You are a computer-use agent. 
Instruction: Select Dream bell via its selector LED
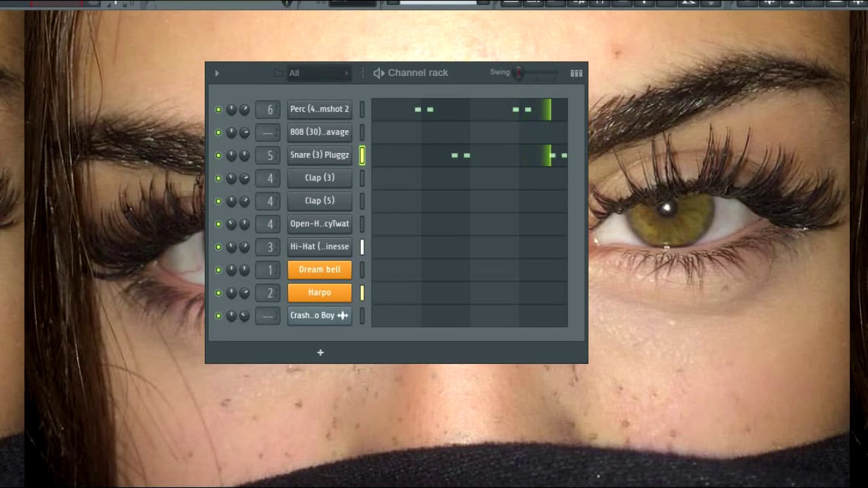coord(362,270)
